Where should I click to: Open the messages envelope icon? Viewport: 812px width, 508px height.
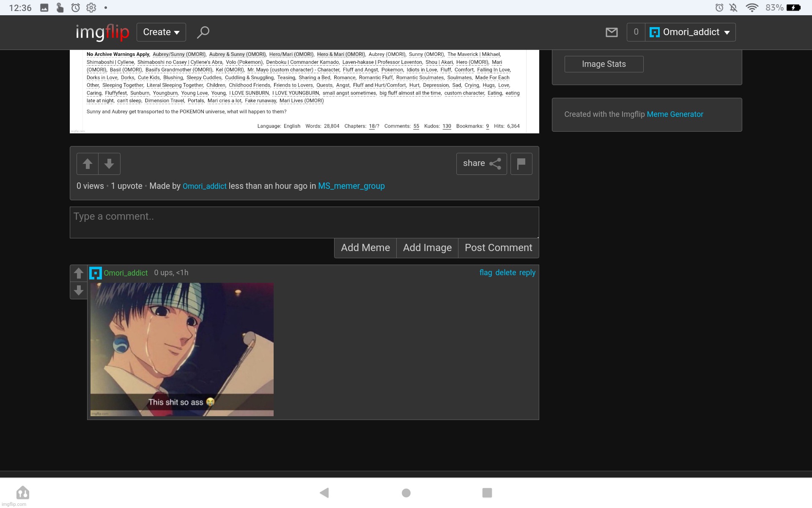click(x=612, y=32)
